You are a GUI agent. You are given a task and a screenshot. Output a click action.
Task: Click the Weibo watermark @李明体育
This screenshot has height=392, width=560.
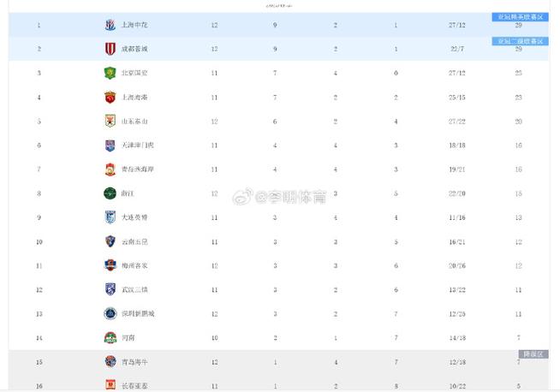coord(279,196)
